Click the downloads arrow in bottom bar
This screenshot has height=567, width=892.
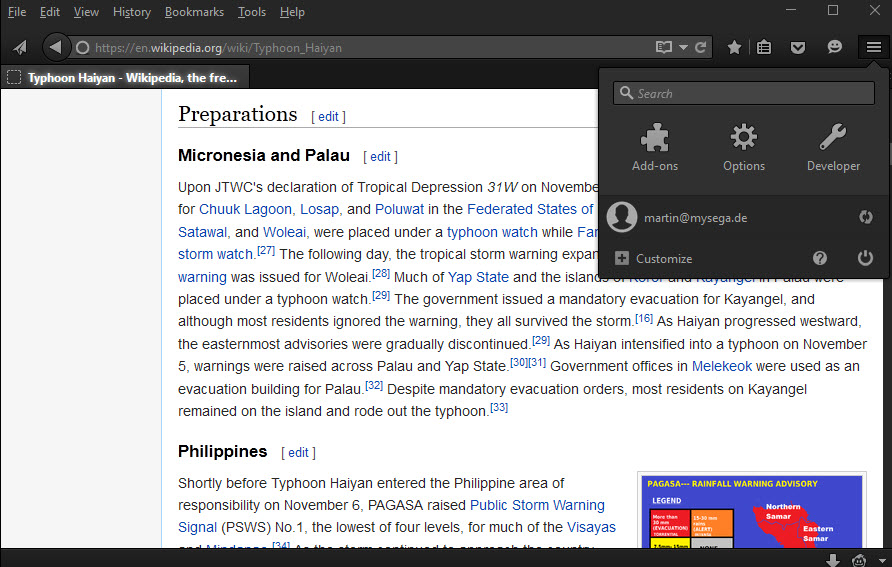(x=833, y=560)
